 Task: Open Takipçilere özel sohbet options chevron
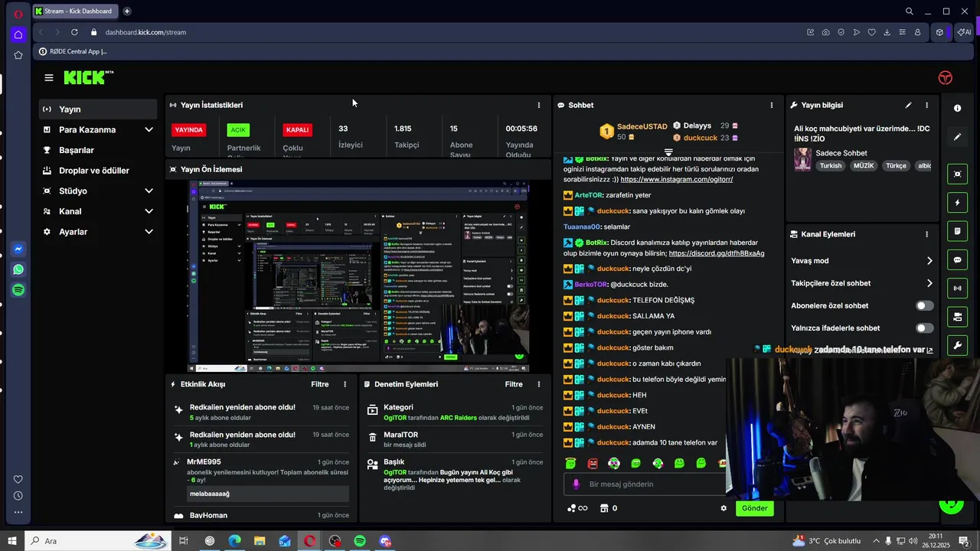[x=929, y=283]
